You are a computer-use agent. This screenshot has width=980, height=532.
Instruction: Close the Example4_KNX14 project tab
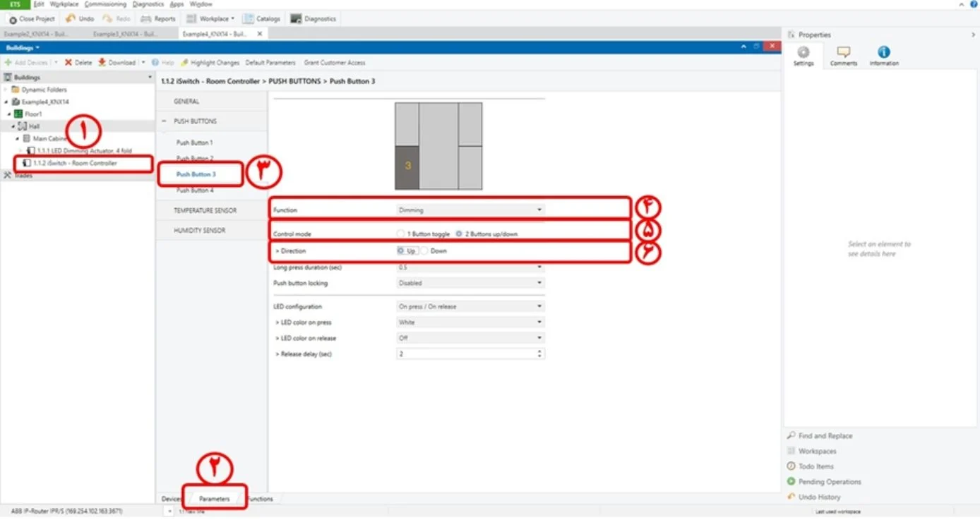point(260,34)
